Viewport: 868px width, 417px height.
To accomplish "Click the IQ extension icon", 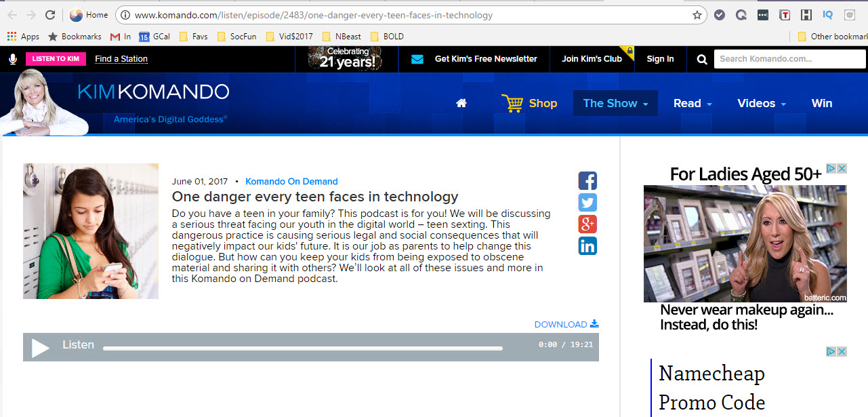I will pyautogui.click(x=828, y=15).
